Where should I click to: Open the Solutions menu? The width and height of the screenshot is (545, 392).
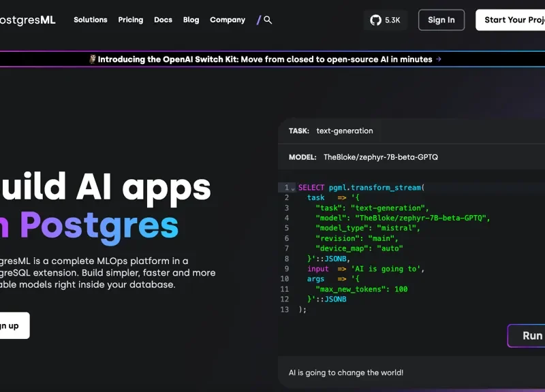91,20
